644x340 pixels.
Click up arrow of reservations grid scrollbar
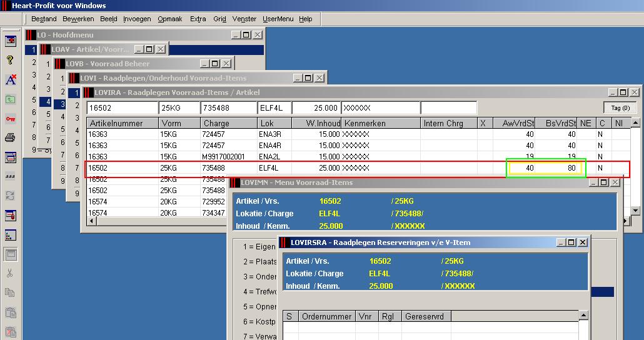point(583,316)
